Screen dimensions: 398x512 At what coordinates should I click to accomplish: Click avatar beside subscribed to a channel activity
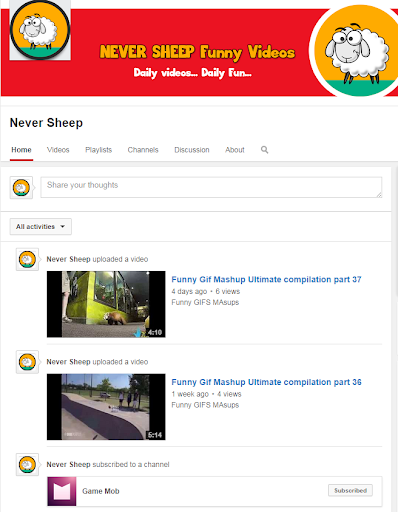[27, 465]
